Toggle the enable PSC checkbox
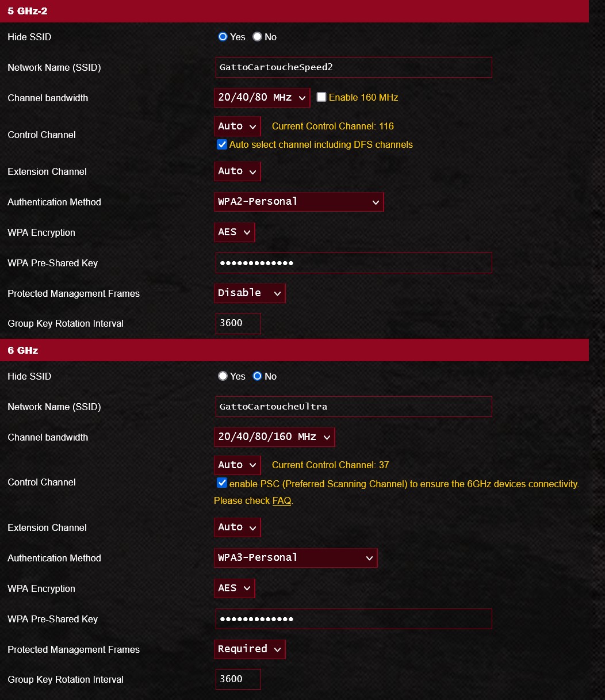The image size is (605, 700). point(221,483)
